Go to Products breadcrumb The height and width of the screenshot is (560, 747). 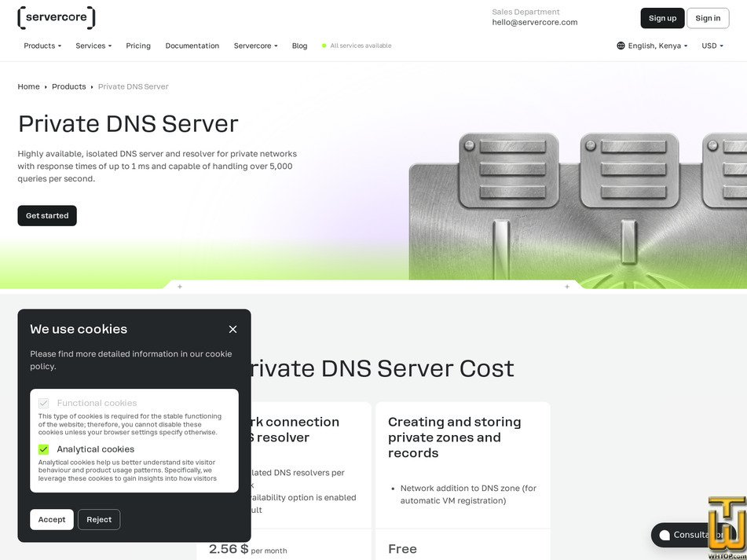tap(69, 86)
